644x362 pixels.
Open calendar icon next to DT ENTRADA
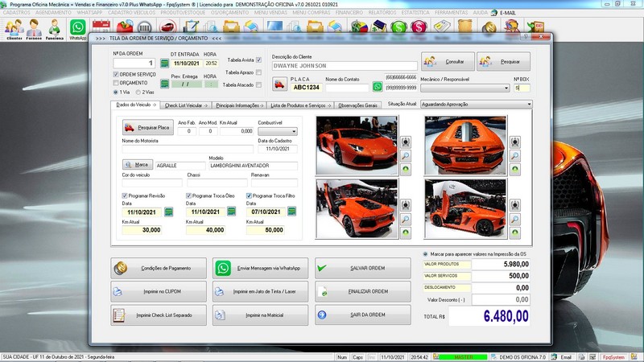pyautogui.click(x=165, y=63)
